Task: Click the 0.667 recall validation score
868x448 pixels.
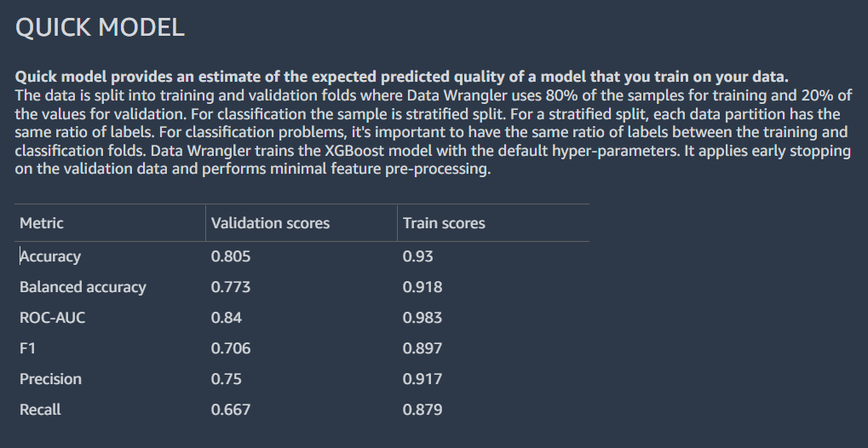Action: coord(231,410)
